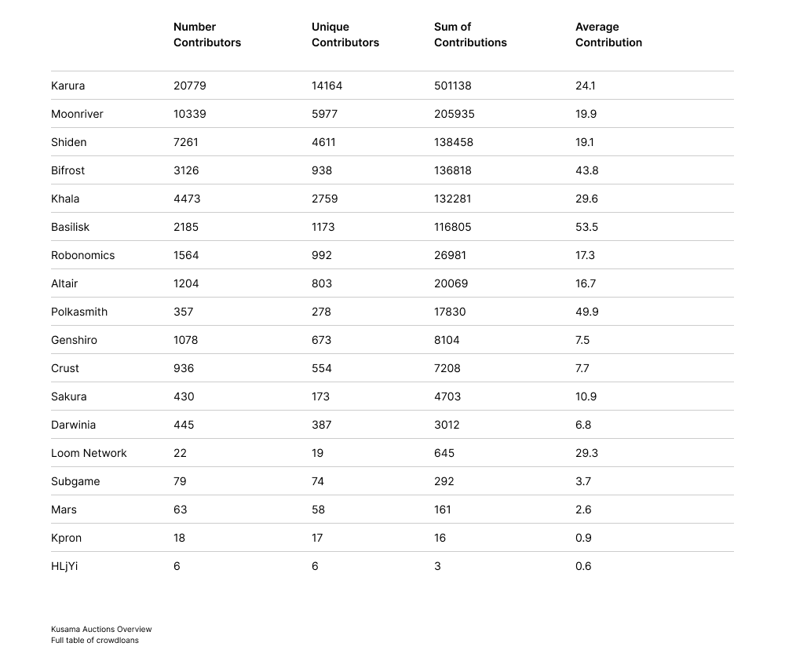Click the Bifrost average contribution 43.8

tap(586, 170)
